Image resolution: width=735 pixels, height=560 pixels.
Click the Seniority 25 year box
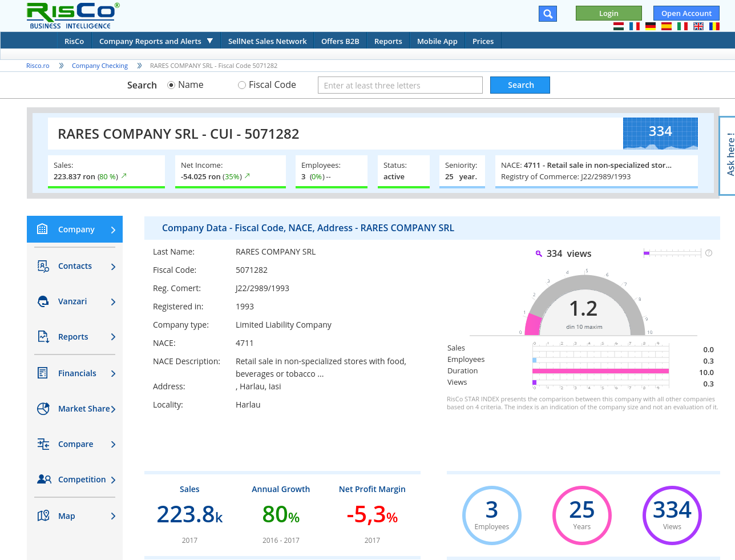(462, 171)
